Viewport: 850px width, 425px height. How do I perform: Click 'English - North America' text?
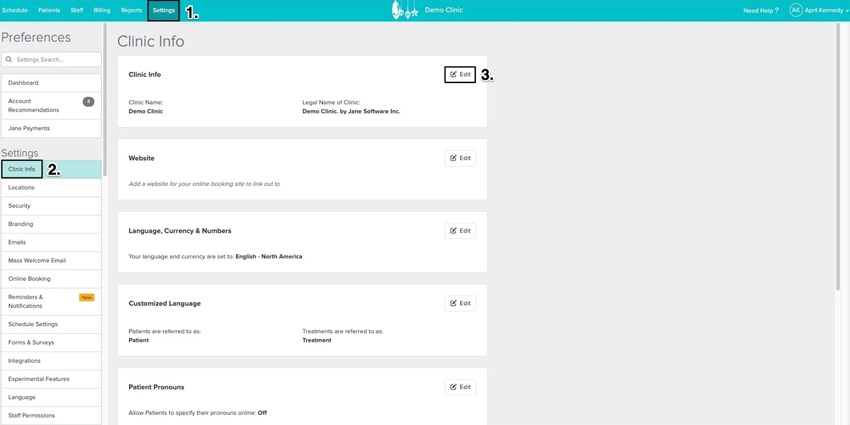pyautogui.click(x=269, y=256)
